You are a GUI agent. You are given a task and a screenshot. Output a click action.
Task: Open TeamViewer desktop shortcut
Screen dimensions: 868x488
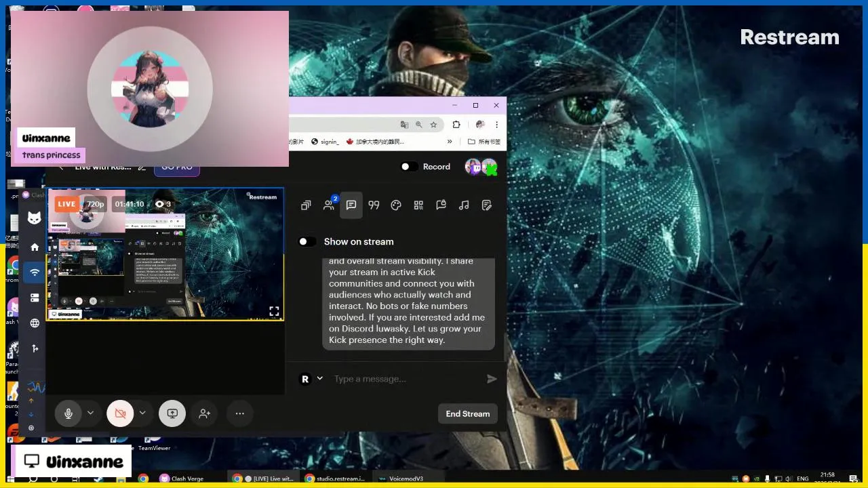click(x=154, y=441)
